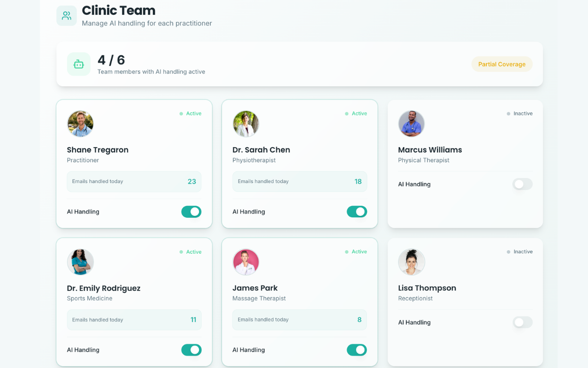Turn off Dr. Sarah Chen's AI Handling
588x368 pixels.
(x=357, y=211)
